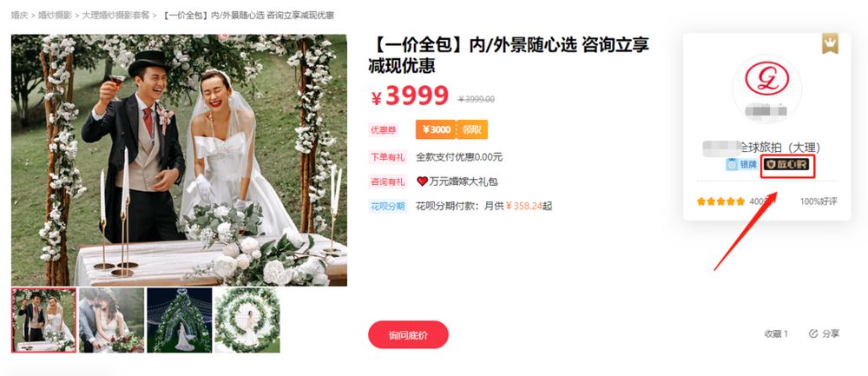The image size is (868, 376).
Task: Click the five-star rating icons
Action: pyautogui.click(x=720, y=201)
